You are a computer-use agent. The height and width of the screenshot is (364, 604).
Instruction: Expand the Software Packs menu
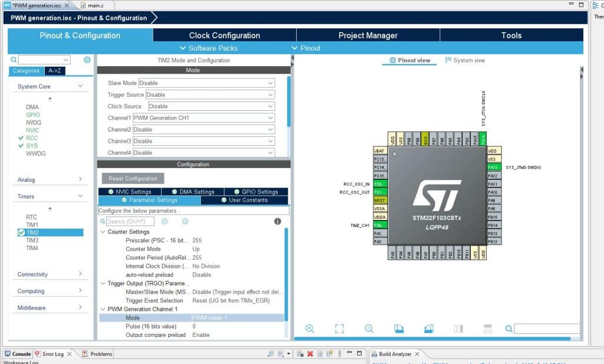(209, 48)
